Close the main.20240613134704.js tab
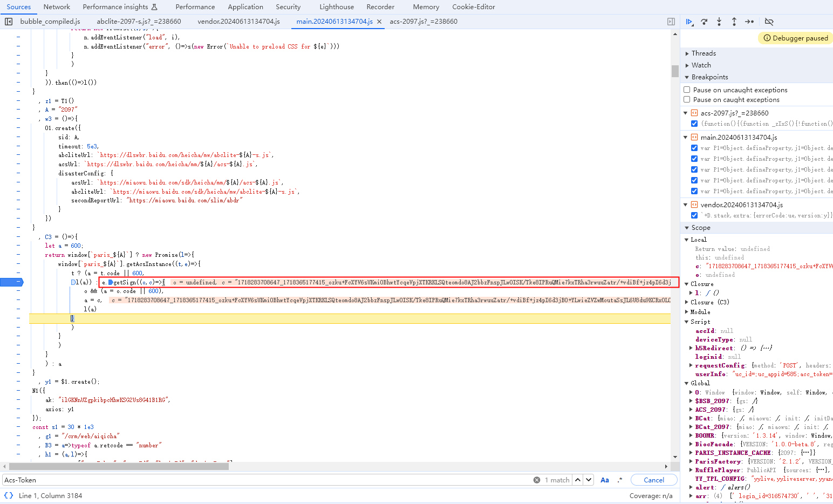The height and width of the screenshot is (504, 833). (379, 22)
